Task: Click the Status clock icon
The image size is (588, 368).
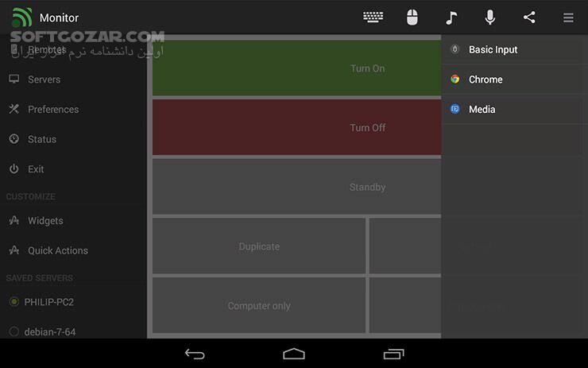Action: coord(14,139)
